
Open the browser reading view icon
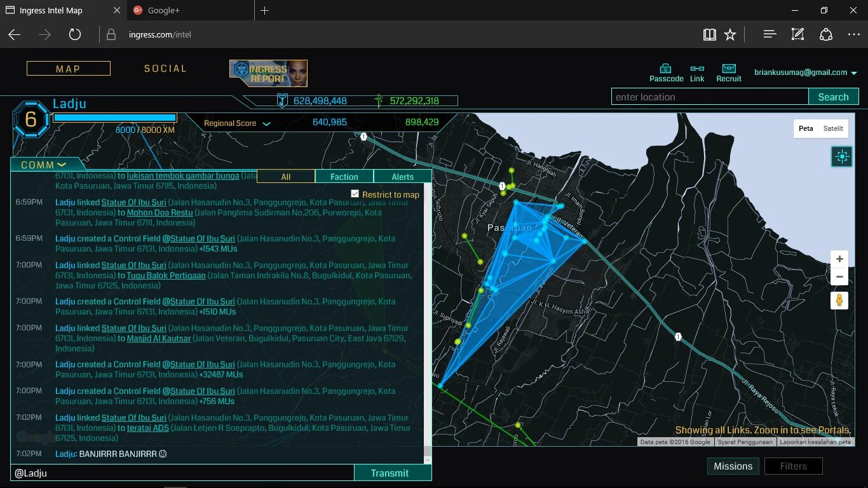(x=710, y=34)
